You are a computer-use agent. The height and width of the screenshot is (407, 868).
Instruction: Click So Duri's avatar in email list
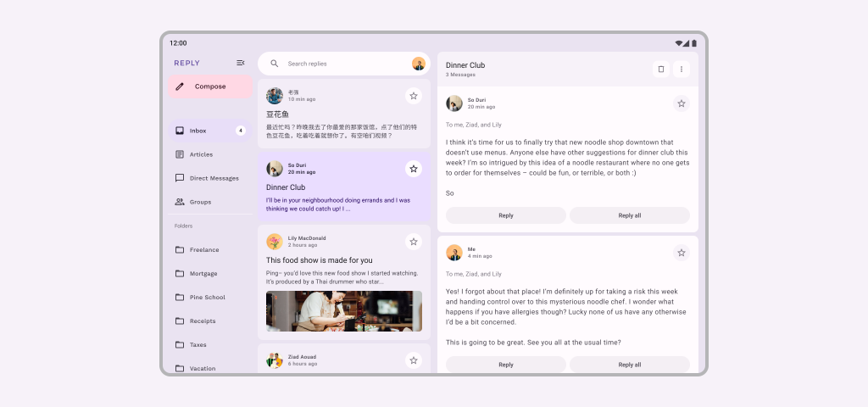[275, 169]
